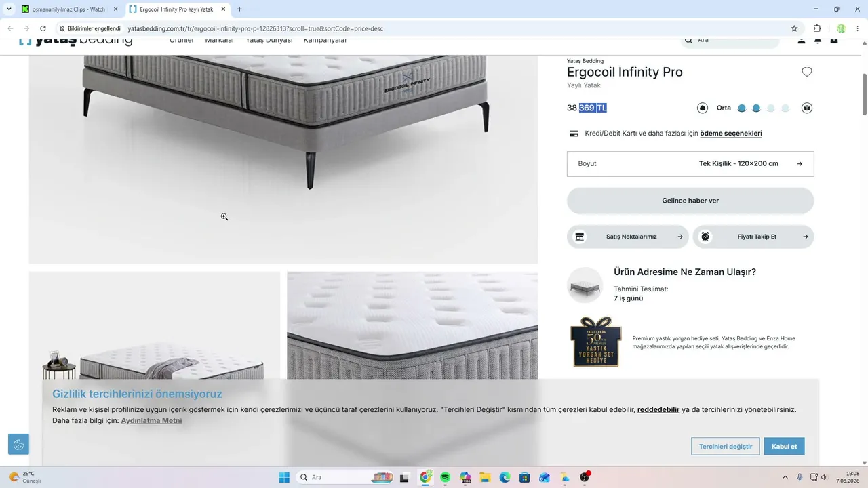Click the reddedebilir link in cookie banner

pyautogui.click(x=658, y=409)
